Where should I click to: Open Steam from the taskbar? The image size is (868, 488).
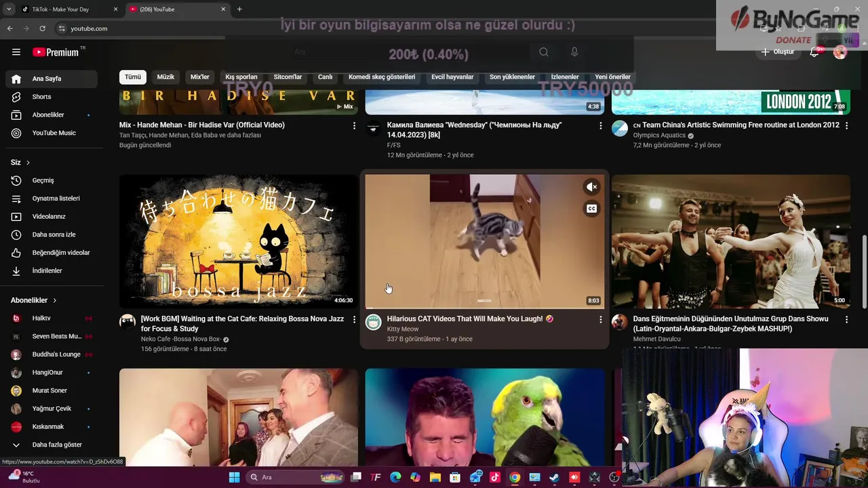(x=554, y=477)
